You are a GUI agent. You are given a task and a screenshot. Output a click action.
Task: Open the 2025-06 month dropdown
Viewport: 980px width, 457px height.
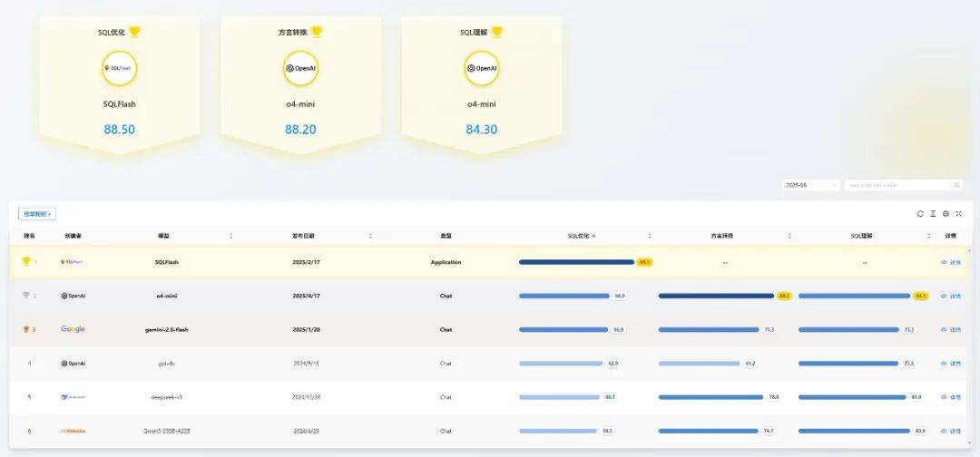click(810, 185)
